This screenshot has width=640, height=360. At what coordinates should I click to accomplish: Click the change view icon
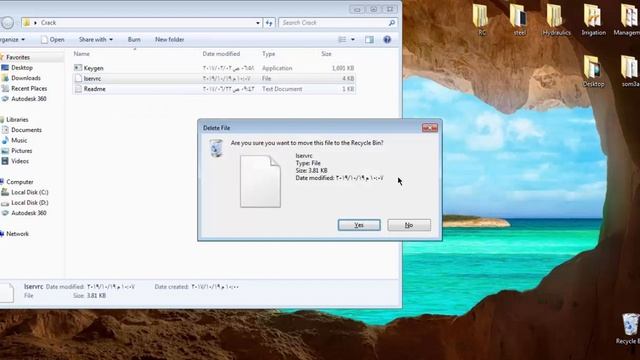[342, 40]
